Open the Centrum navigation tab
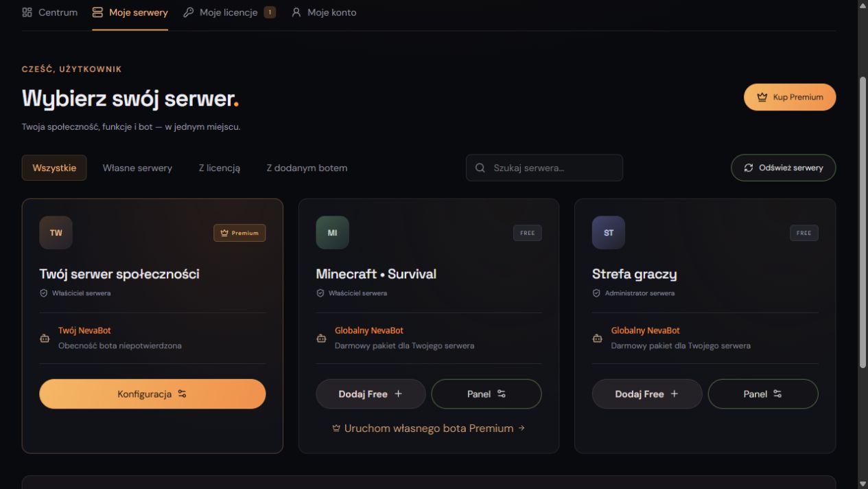Screen dimensions: 868x489 pos(49,12)
